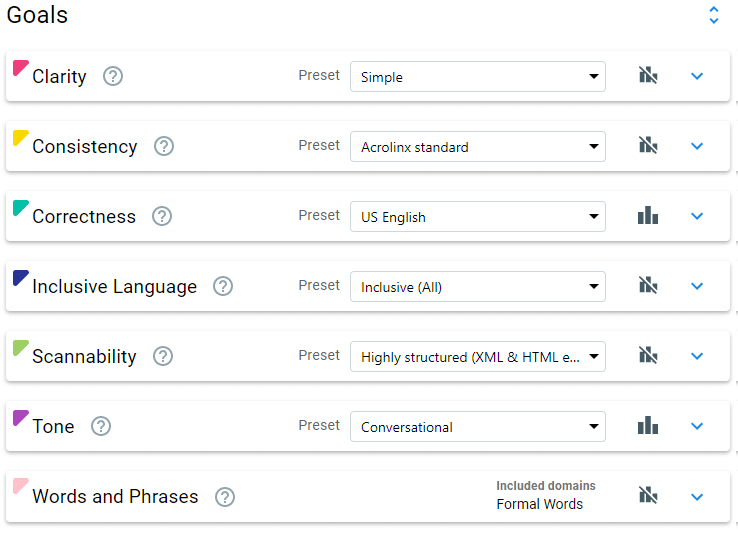The image size is (738, 533).
Task: Toggle scoring chart icon for Words and Phrases
Action: 648,495
